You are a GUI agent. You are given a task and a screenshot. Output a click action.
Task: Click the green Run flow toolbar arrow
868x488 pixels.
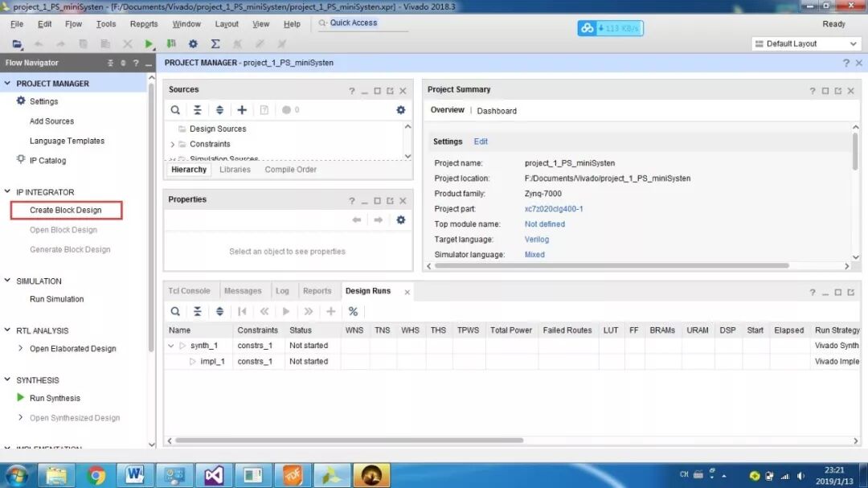[149, 43]
